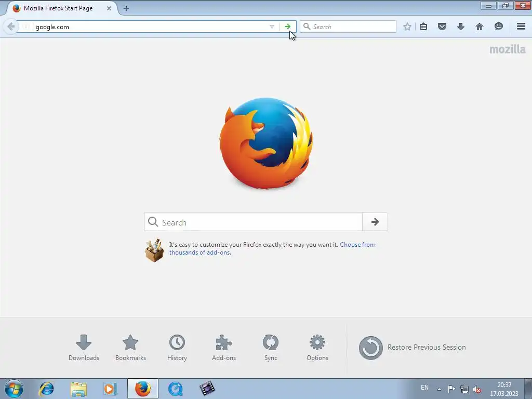Click the magnifier icon in toolbar search
Screen dimensions: 532x399
307,26
